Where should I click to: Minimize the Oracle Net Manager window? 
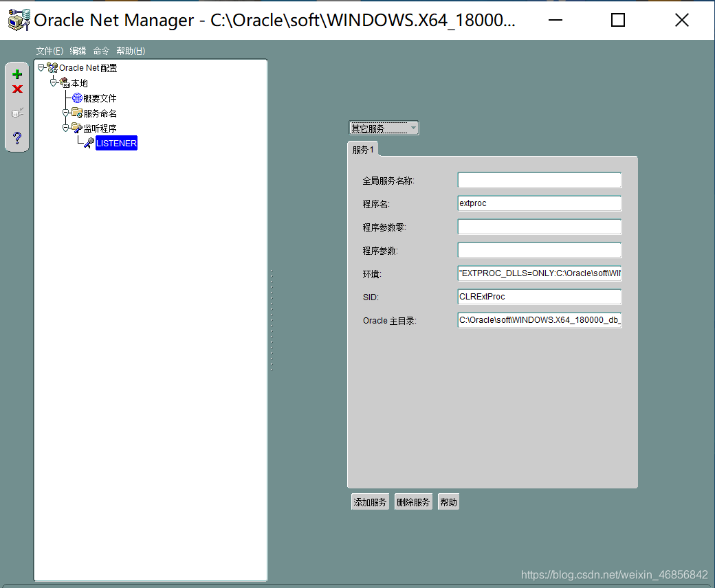pyautogui.click(x=555, y=20)
